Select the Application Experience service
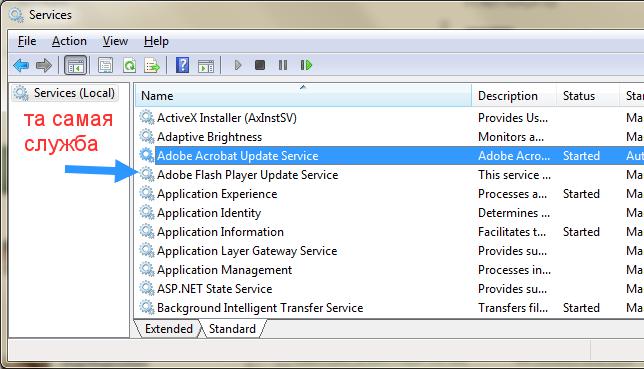Image resolution: width=644 pixels, height=369 pixels. pos(217,194)
